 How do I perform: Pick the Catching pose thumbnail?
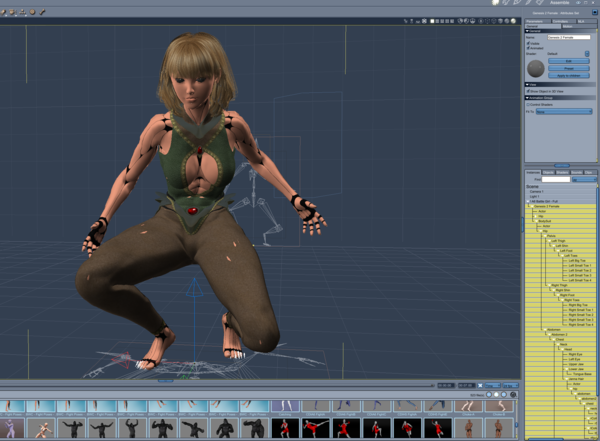pos(285,408)
